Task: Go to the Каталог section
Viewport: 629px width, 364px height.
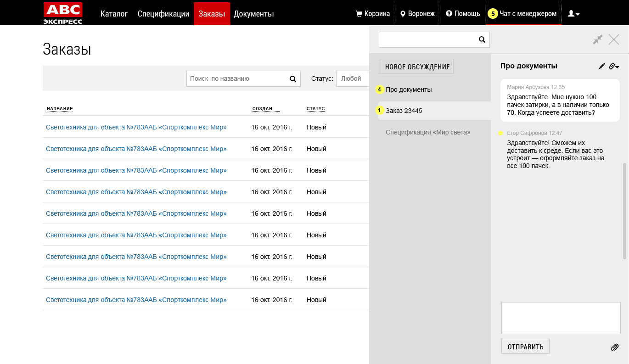Action: (114, 14)
